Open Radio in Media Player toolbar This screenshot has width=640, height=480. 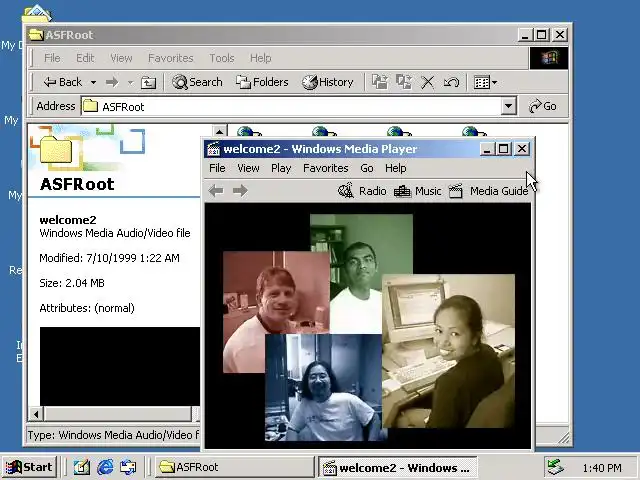pyautogui.click(x=362, y=191)
